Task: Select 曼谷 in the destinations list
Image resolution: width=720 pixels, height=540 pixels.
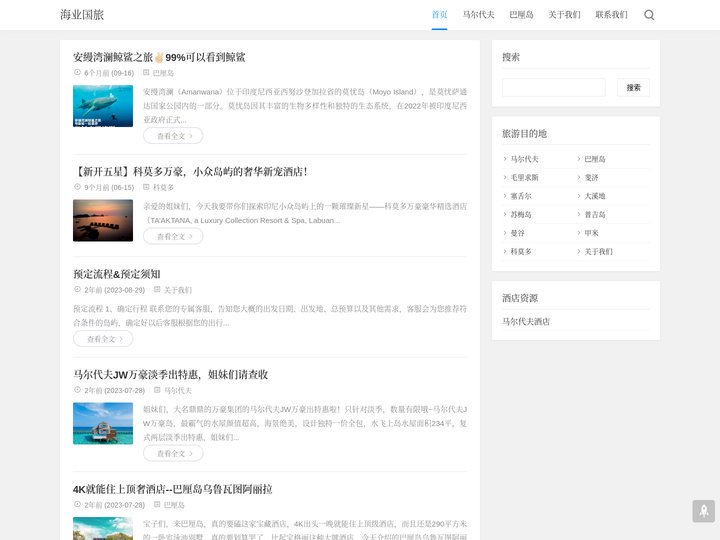Action: pyautogui.click(x=518, y=233)
